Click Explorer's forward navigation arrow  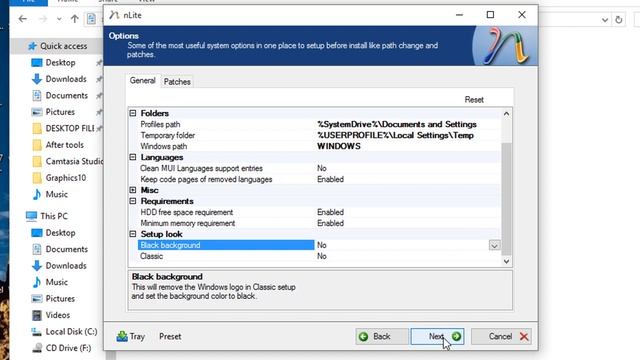42,19
